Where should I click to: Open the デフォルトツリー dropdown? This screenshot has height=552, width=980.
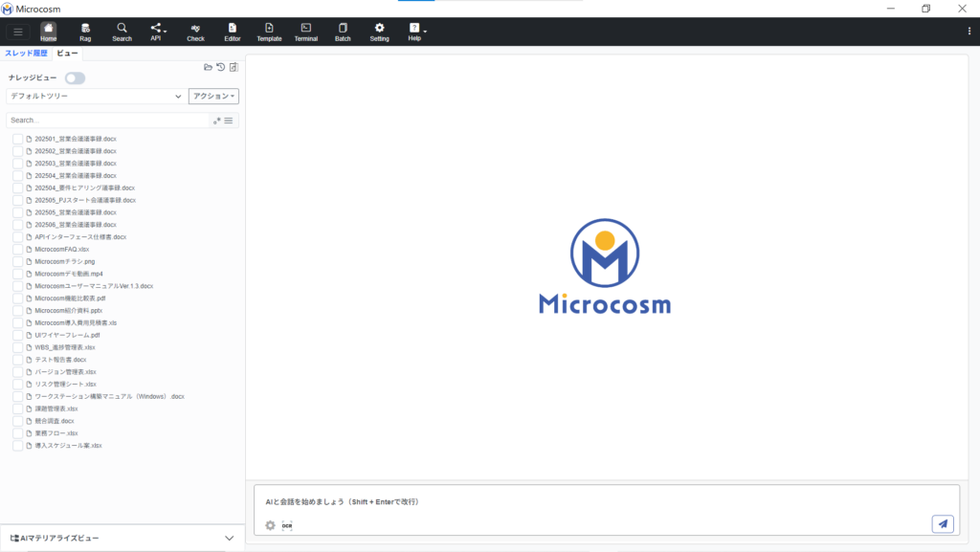coord(96,97)
